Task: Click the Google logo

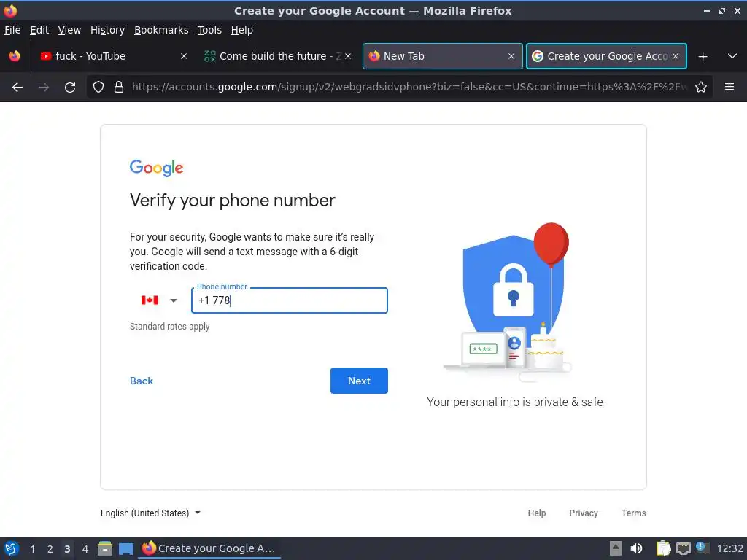Action: click(x=156, y=168)
